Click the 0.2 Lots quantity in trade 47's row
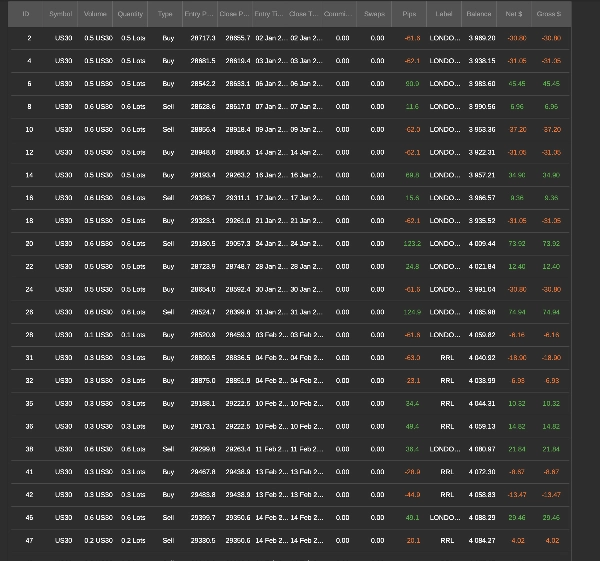The image size is (600, 561). click(x=133, y=541)
